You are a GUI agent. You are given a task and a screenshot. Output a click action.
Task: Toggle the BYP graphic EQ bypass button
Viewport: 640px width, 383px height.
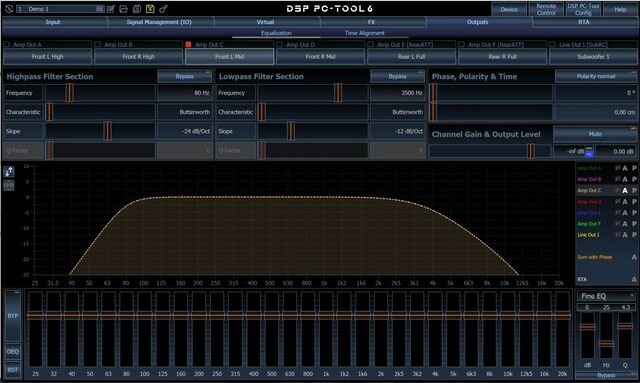click(13, 316)
